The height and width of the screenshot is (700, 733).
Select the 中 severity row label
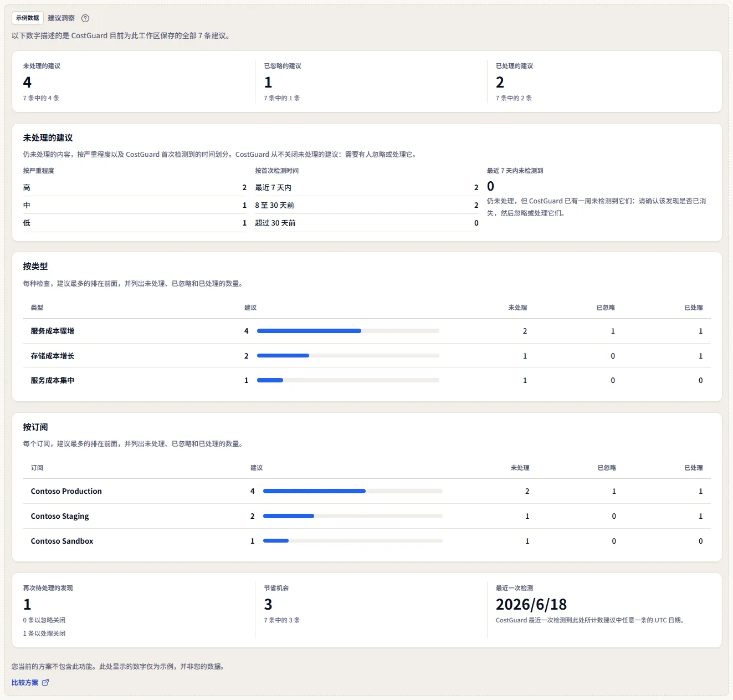27,205
